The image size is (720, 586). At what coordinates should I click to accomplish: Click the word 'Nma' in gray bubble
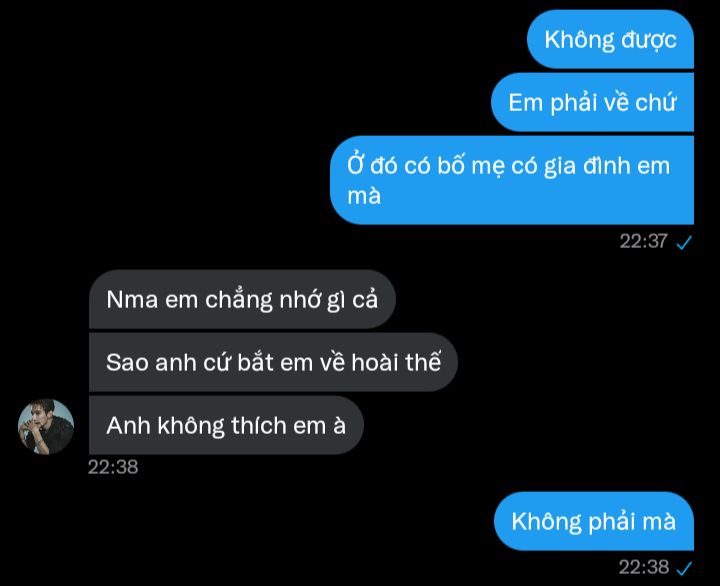(x=132, y=300)
